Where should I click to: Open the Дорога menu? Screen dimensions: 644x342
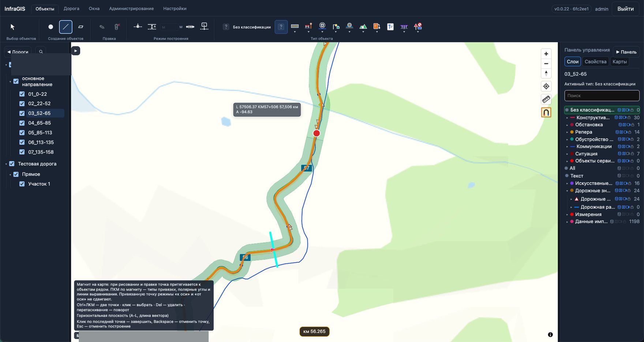(x=71, y=8)
